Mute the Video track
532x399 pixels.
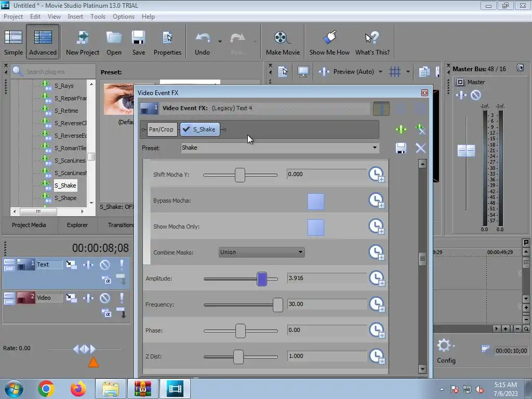tap(105, 298)
